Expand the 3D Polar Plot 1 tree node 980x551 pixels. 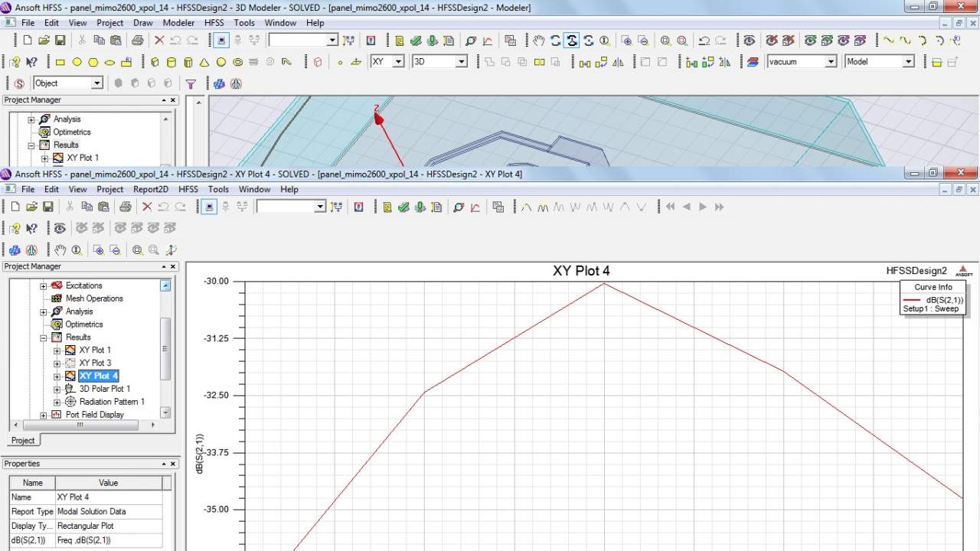pyautogui.click(x=57, y=389)
